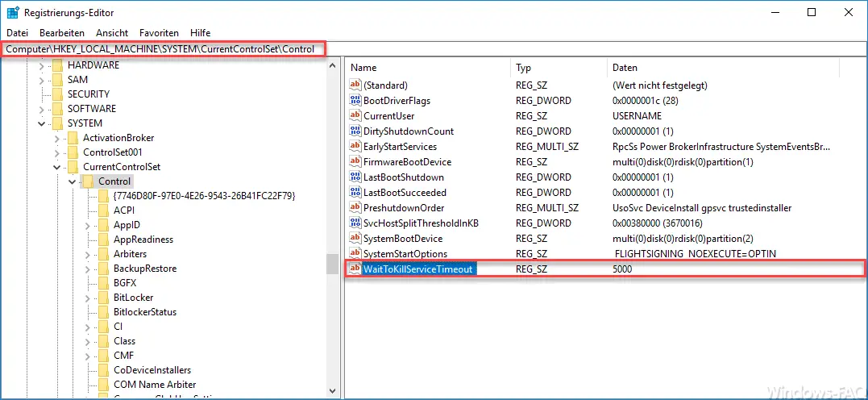This screenshot has height=400, width=868.
Task: Collapse the CurrentControlSet key
Action: [x=57, y=167]
